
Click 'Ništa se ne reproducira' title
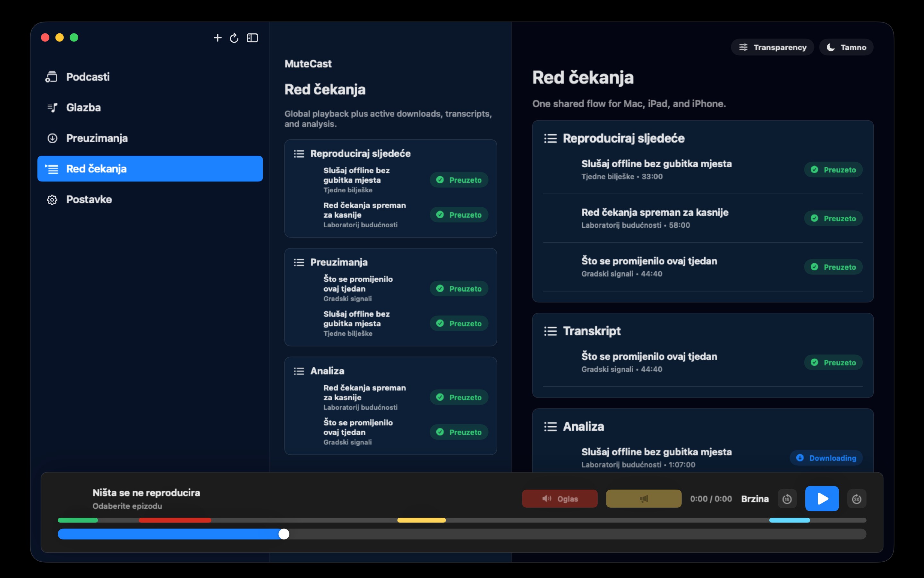click(146, 493)
